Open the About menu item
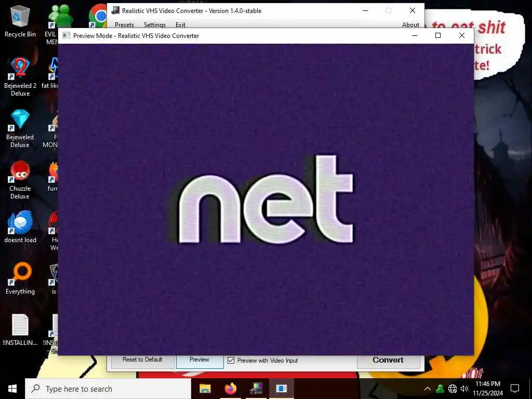Screen dimensions: 532x399 (410, 25)
